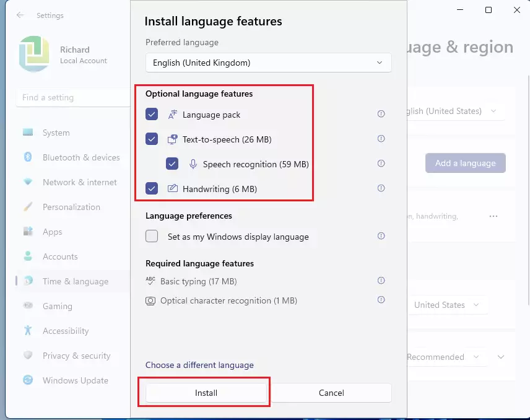Open the English (United States) dropdown
530x420 pixels.
[456, 111]
